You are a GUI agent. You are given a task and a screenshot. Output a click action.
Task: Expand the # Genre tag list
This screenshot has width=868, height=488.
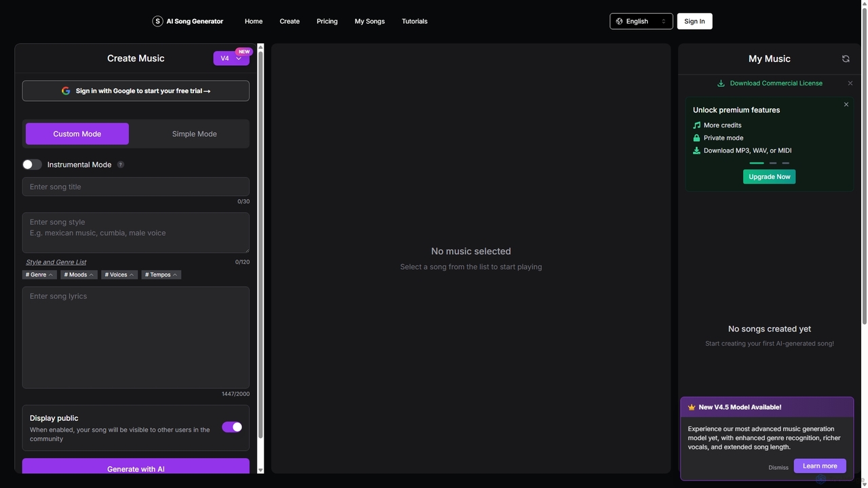pos(40,274)
